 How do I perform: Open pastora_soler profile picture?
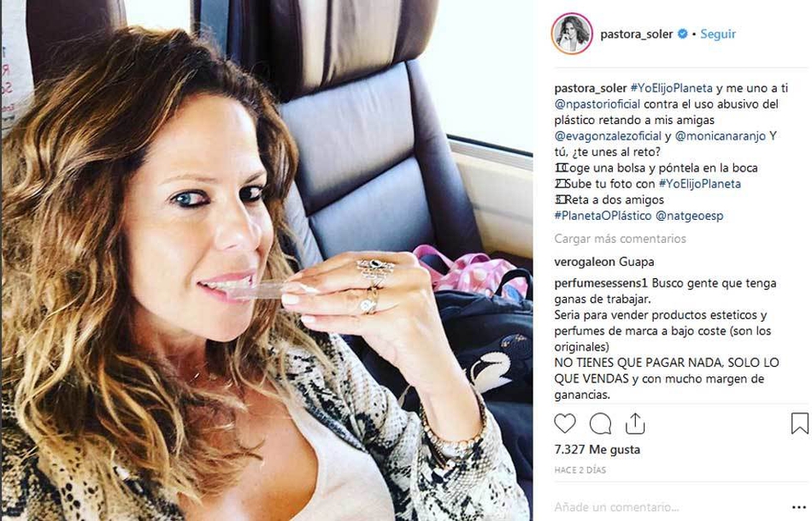click(x=572, y=33)
